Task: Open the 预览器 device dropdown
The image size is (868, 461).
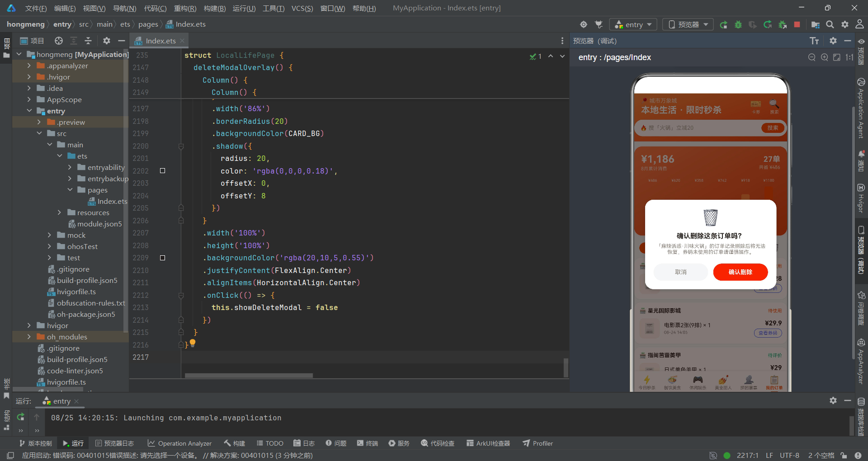Action: point(688,24)
